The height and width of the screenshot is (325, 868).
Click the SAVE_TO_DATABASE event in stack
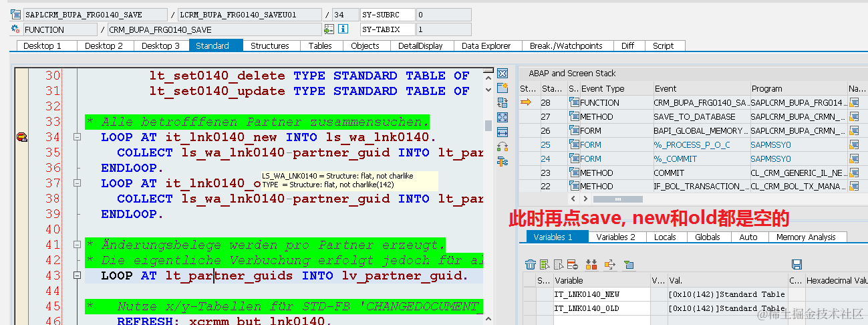700,116
